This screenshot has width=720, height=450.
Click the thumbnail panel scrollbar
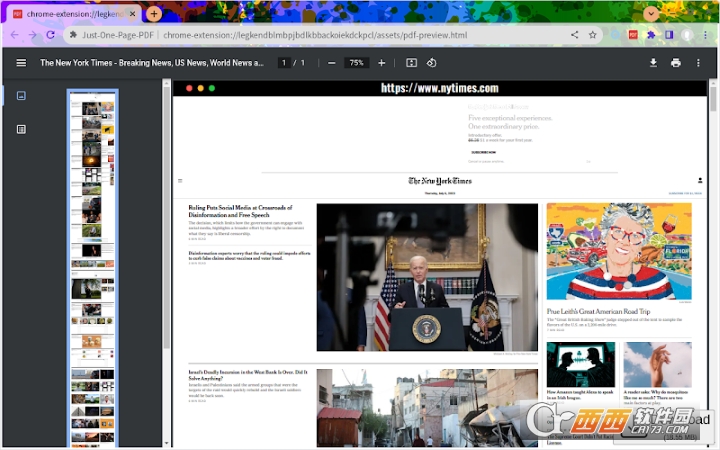pyautogui.click(x=167, y=218)
